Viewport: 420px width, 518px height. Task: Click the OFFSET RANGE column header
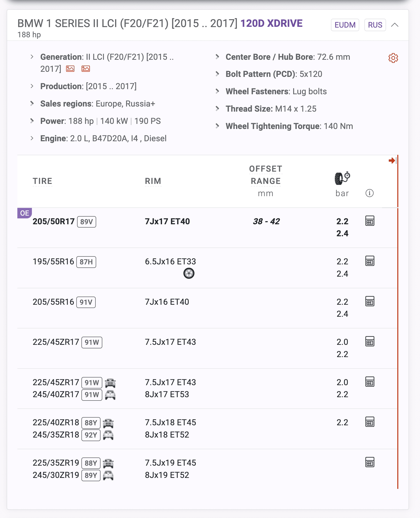coord(266,175)
